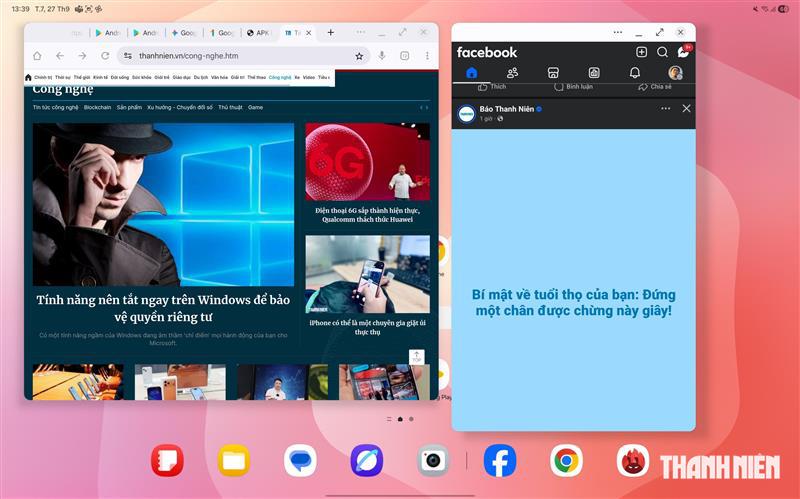Select the Blockchain subcategory tab
800x499 pixels.
pyautogui.click(x=97, y=107)
